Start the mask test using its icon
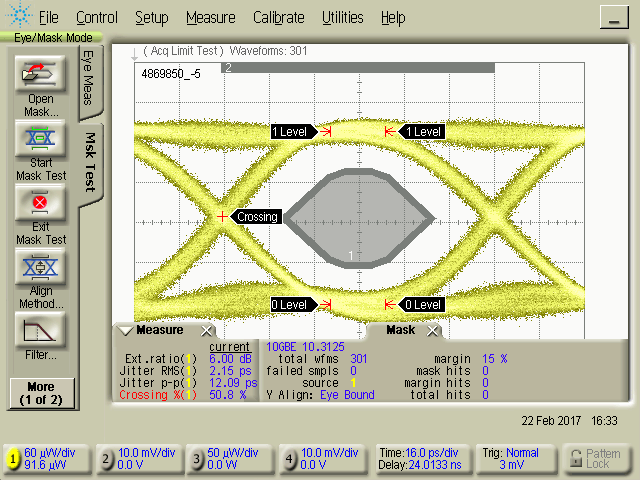Image resolution: width=640 pixels, height=480 pixels. click(40, 137)
